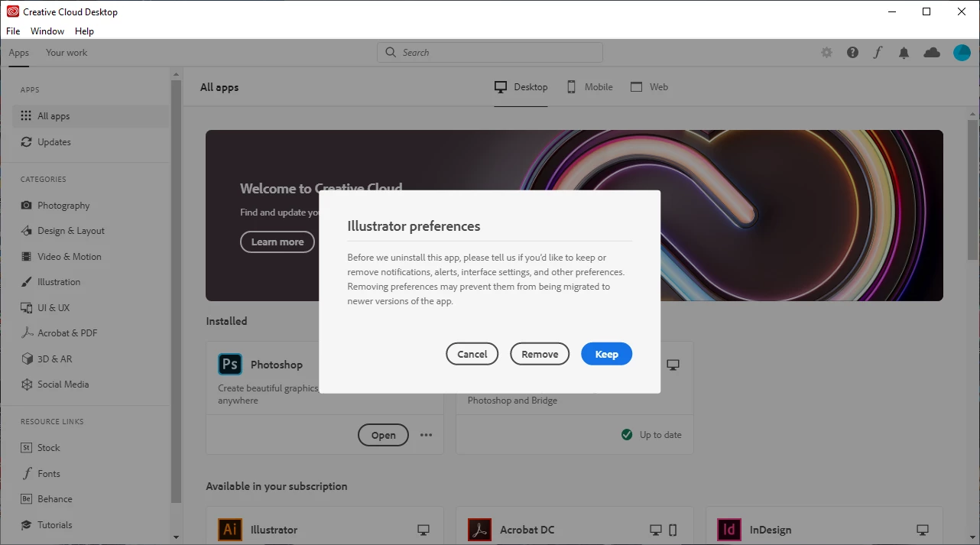
Task: Click the main content vertical scrollbar
Action: [x=973, y=191]
